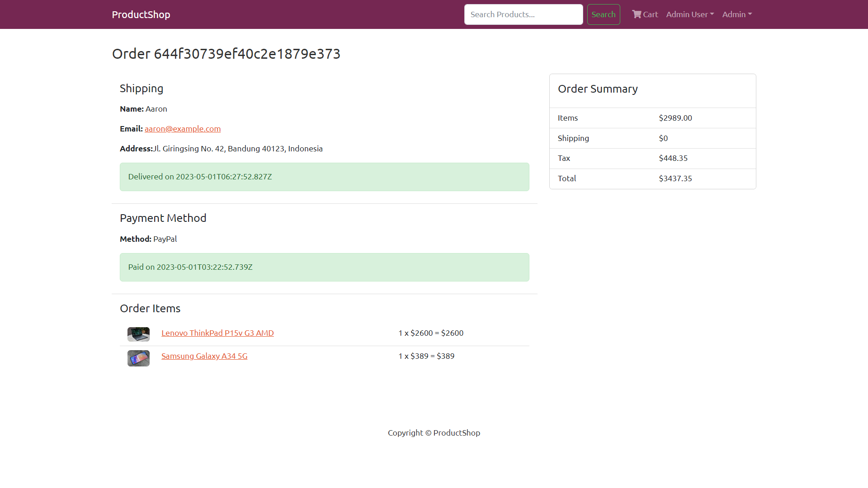
Task: Click the Copyright ProductShop footer text
Action: click(x=434, y=433)
